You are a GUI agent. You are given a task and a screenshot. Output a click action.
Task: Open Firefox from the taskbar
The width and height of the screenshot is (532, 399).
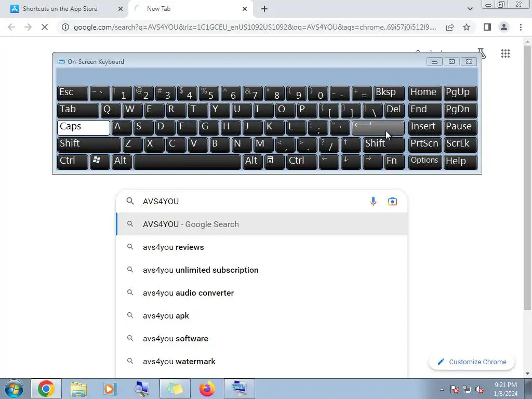click(207, 389)
